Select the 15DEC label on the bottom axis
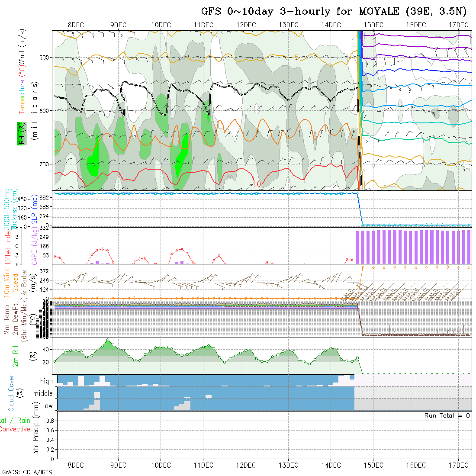Viewport: 476px width, 476px height. 373,465
